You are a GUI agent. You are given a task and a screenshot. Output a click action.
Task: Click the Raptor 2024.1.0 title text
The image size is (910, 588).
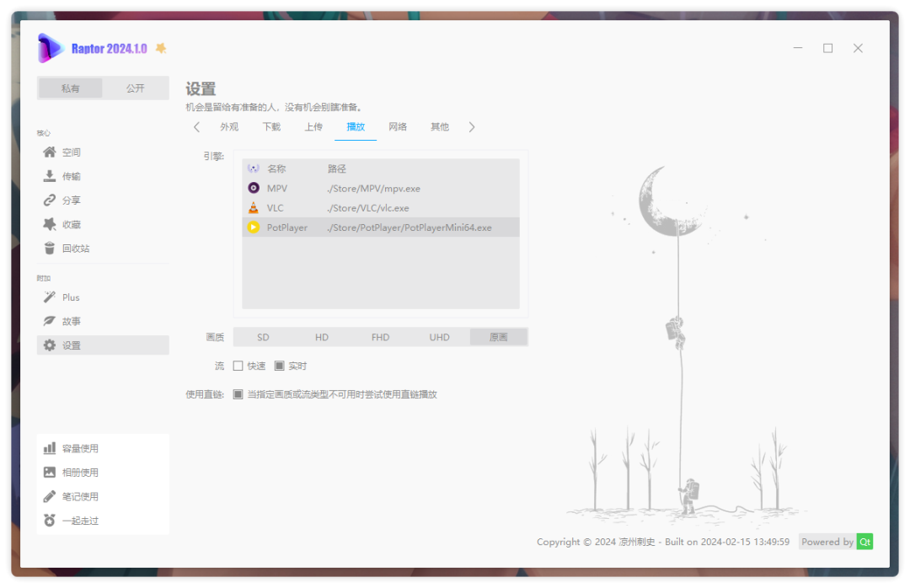pyautogui.click(x=109, y=49)
